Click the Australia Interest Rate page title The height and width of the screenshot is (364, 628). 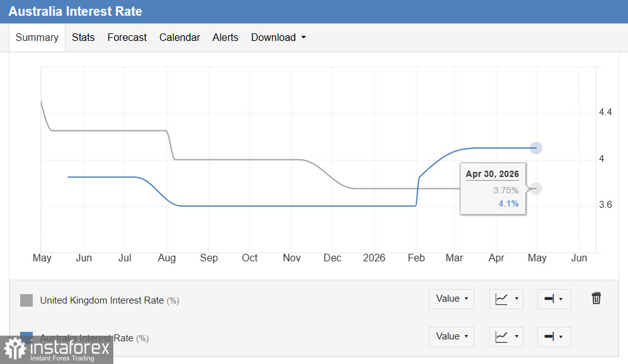[x=76, y=11]
